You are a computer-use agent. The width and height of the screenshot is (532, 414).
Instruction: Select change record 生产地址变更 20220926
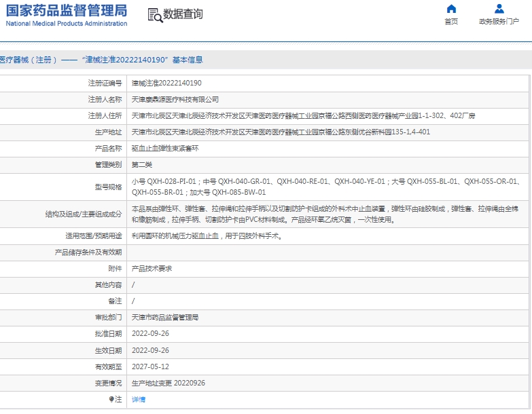click(169, 383)
